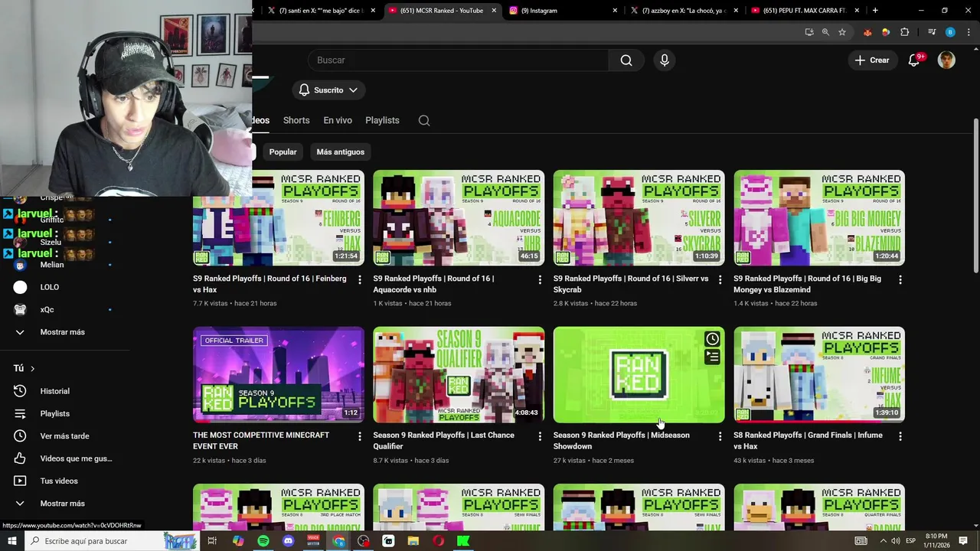This screenshot has height=551, width=980.
Task: Open options menu for Midseason Showdown video
Action: pos(720,436)
